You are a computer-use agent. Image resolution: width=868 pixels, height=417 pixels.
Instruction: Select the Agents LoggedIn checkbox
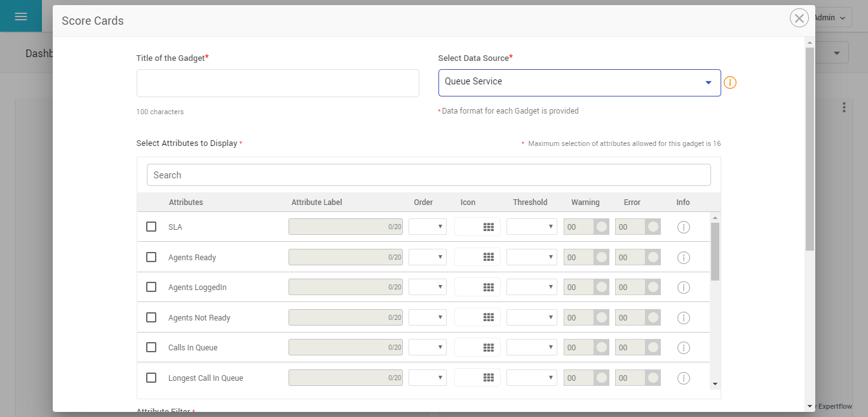pyautogui.click(x=151, y=286)
